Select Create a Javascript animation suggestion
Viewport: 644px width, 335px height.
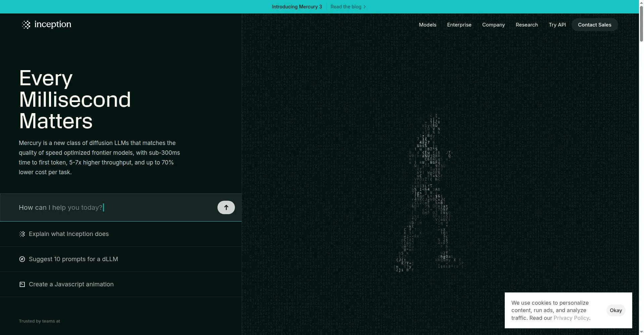click(121, 284)
